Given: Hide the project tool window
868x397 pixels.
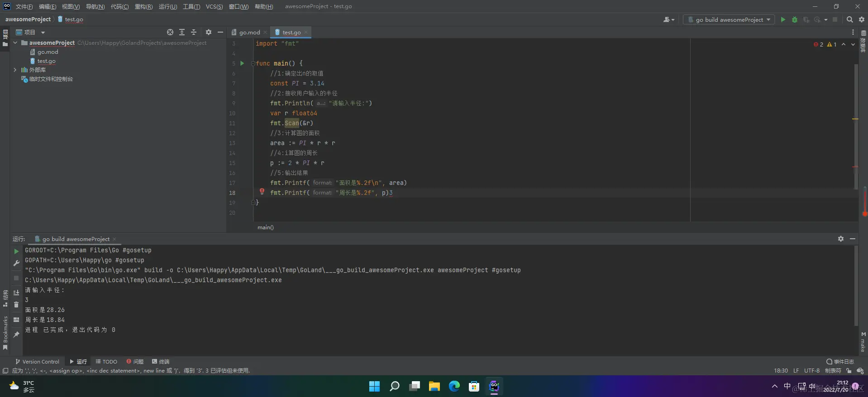Looking at the screenshot, I should pyautogui.click(x=220, y=32).
